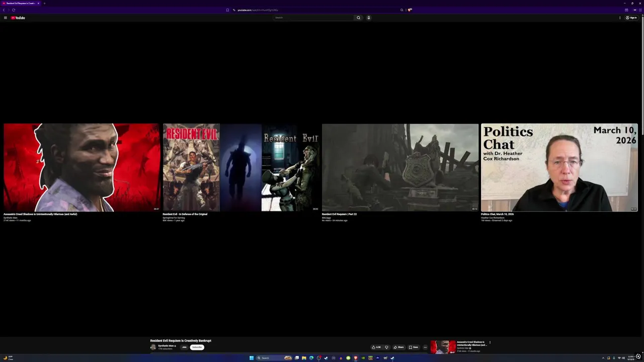Focus the YouTube search box
644x362 pixels.
[313, 18]
